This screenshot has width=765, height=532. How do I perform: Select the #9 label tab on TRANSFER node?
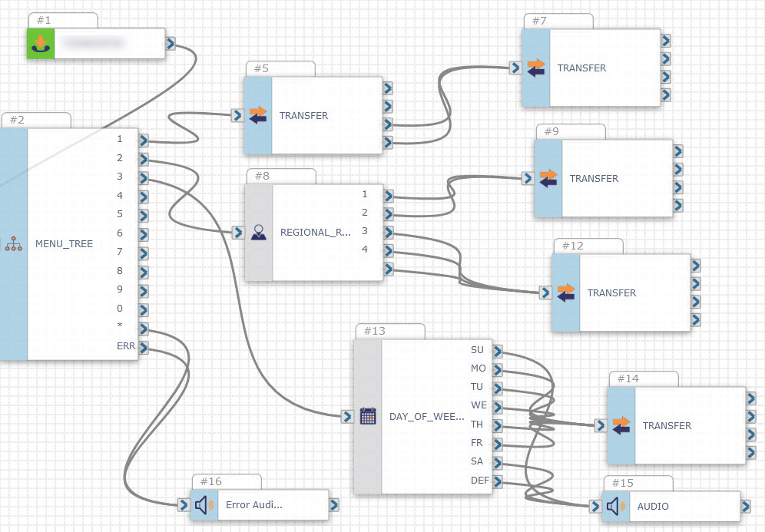(x=570, y=132)
